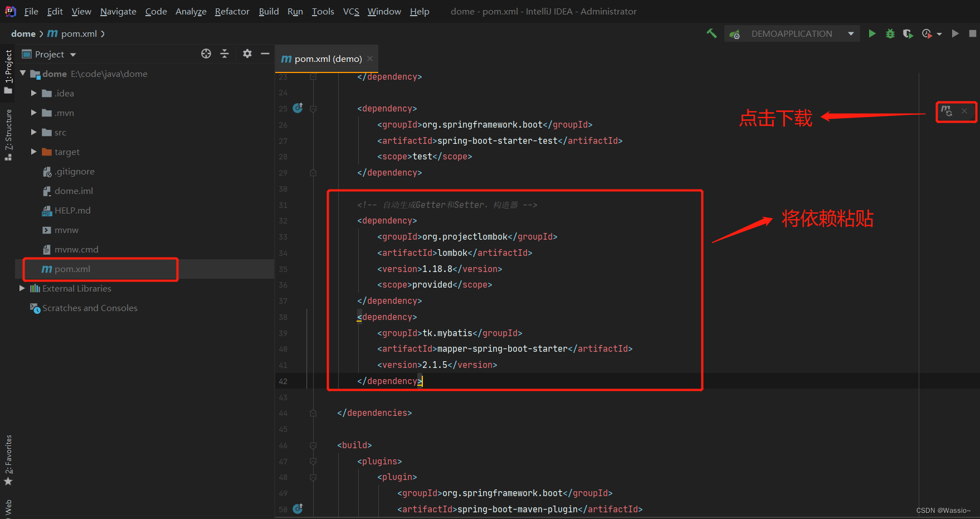This screenshot has height=519, width=980.
Task: Open the Build menu
Action: pos(269,11)
